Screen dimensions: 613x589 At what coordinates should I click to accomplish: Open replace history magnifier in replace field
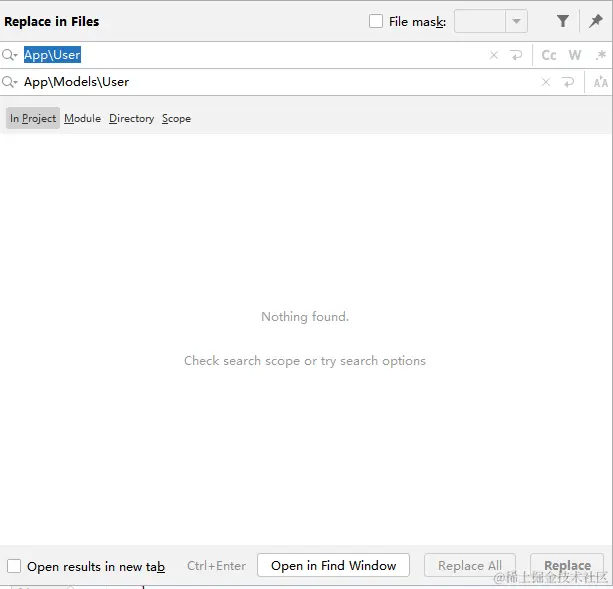pyautogui.click(x=10, y=82)
